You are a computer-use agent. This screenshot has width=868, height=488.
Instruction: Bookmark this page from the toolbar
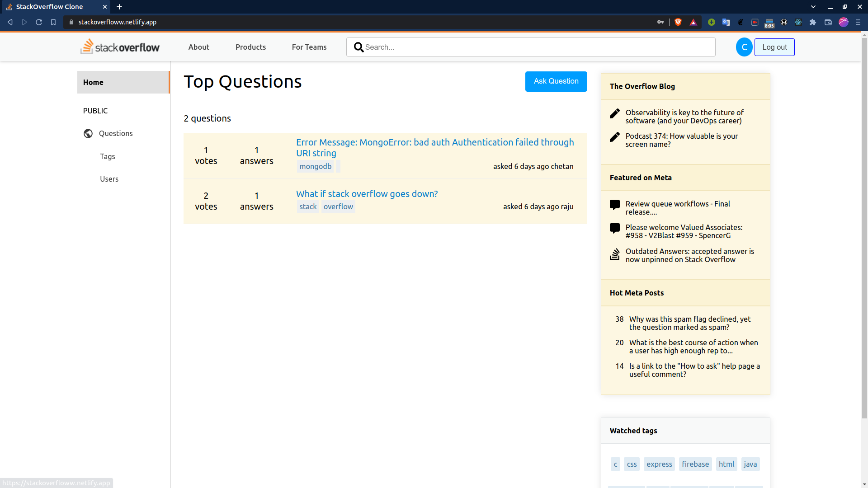point(53,22)
